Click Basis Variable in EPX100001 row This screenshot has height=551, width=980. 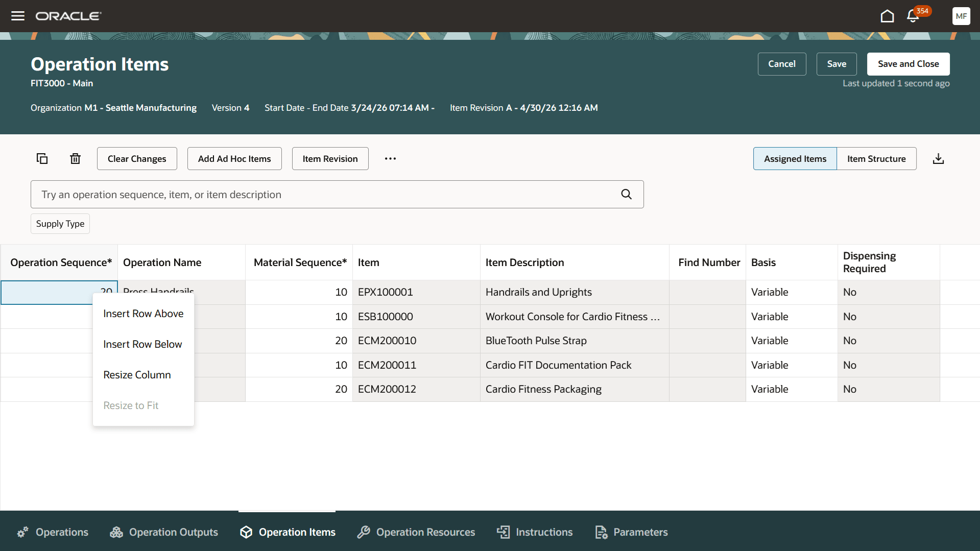point(792,292)
